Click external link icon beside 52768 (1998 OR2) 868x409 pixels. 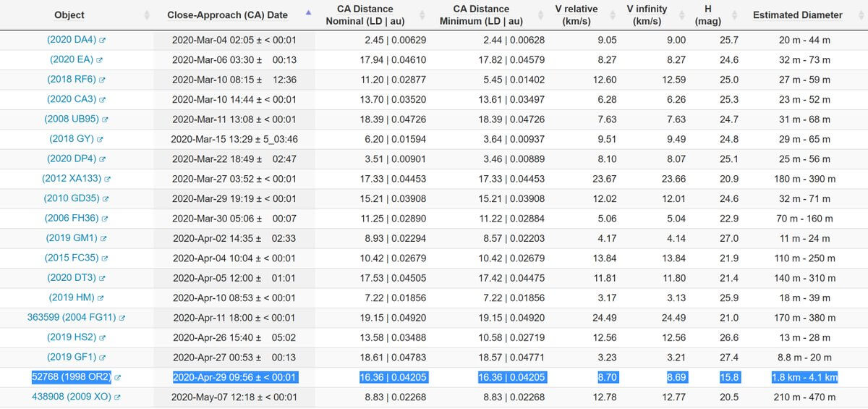click(118, 377)
